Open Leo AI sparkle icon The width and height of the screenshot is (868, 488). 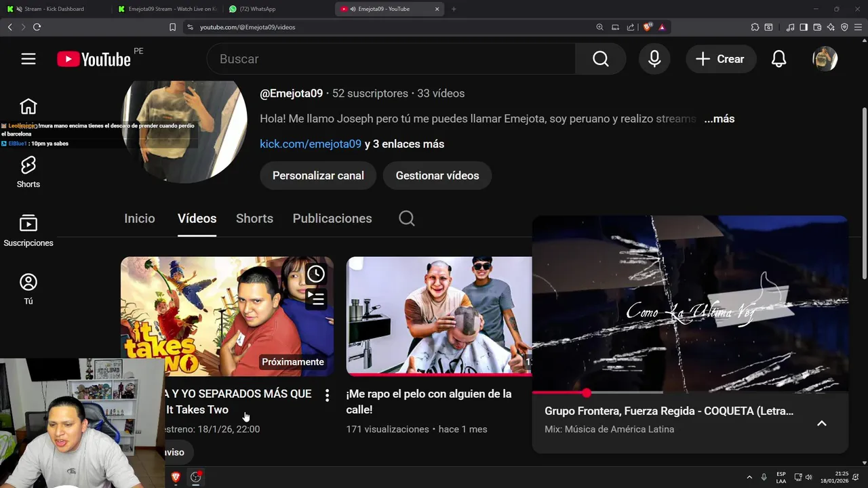coord(831,27)
